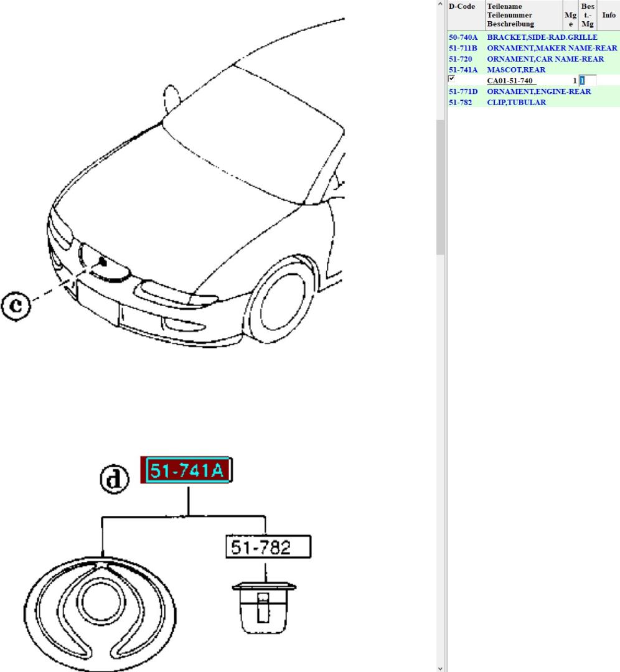This screenshot has height=672, width=620.
Task: Click the scroll up arrow of diagram
Action: [441, 5]
